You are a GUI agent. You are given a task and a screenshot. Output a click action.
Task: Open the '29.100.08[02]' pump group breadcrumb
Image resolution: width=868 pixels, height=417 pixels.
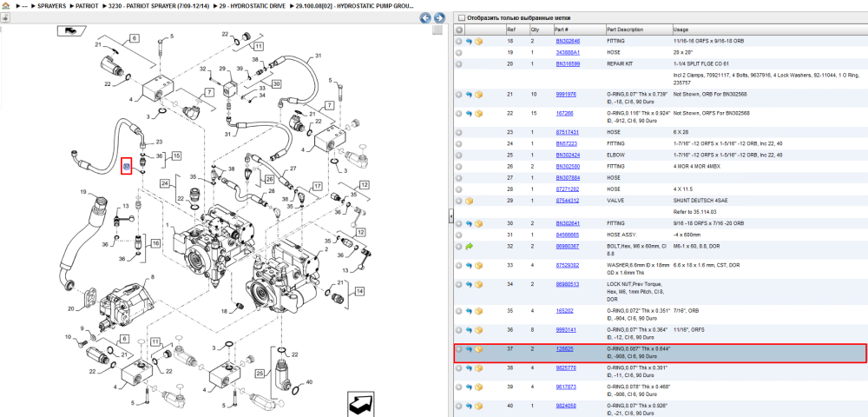(355, 5)
